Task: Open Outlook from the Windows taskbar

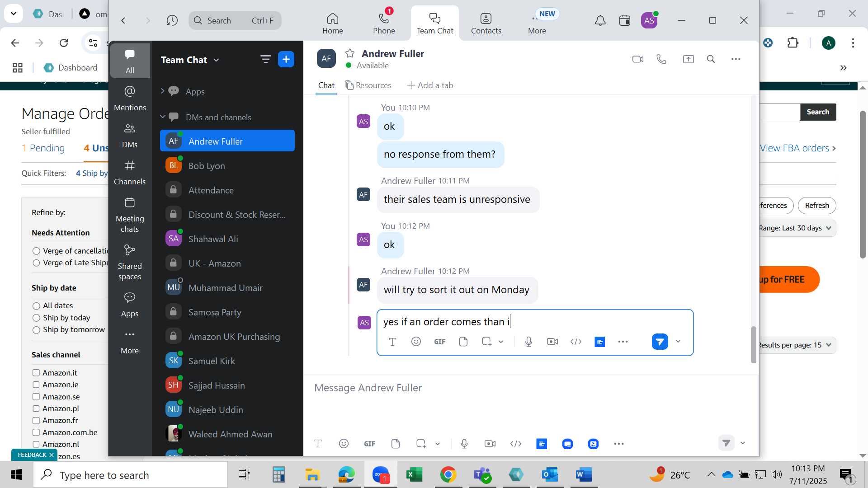Action: tap(550, 475)
